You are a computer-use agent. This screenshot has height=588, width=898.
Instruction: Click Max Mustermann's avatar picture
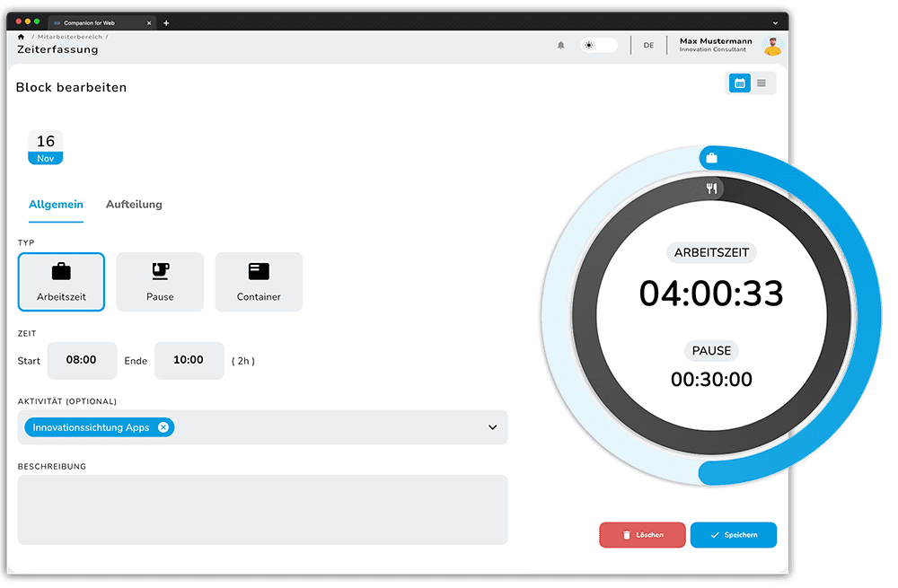coord(771,45)
